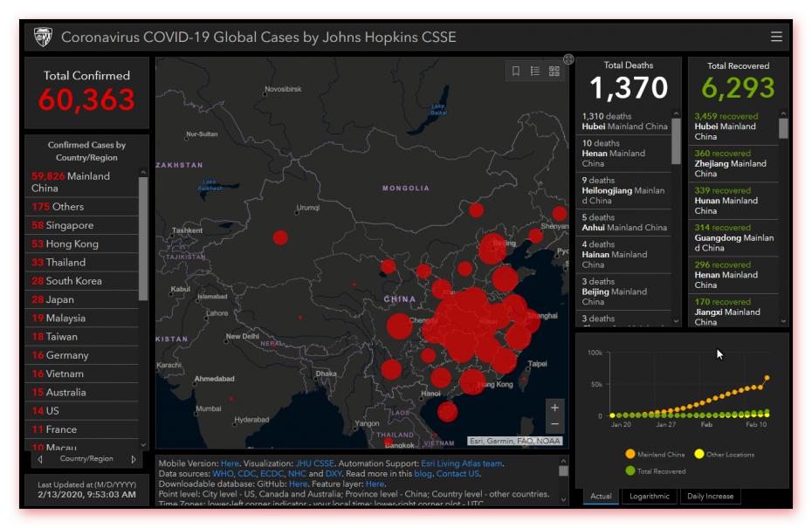Click down arrow of info text panel
812x528 pixels.
coord(563,499)
